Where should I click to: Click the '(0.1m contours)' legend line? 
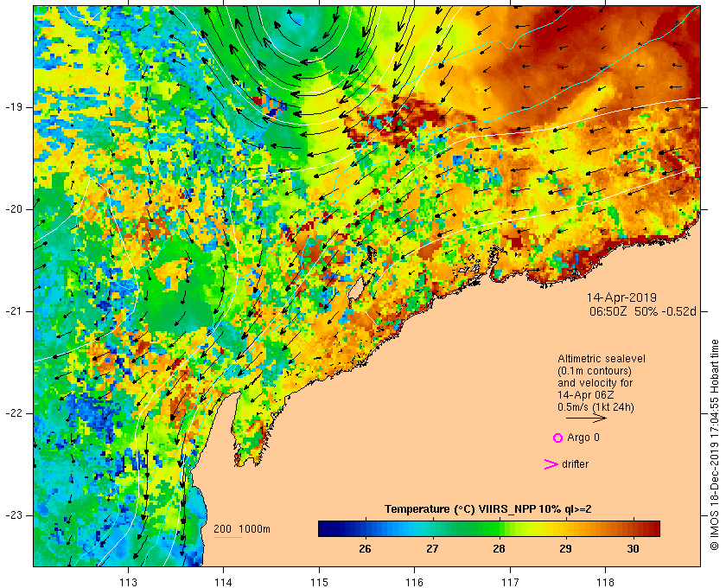[595, 371]
